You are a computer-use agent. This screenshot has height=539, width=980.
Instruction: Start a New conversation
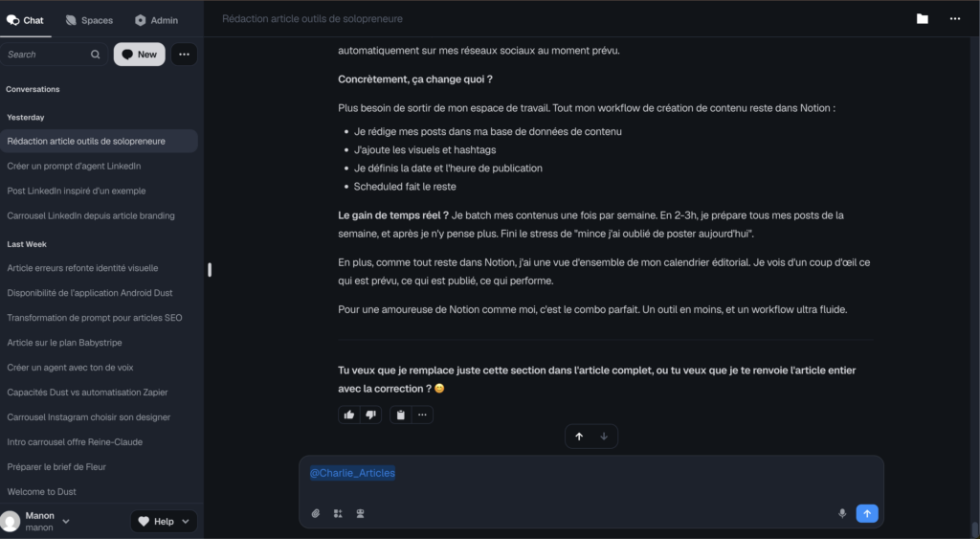click(x=139, y=55)
